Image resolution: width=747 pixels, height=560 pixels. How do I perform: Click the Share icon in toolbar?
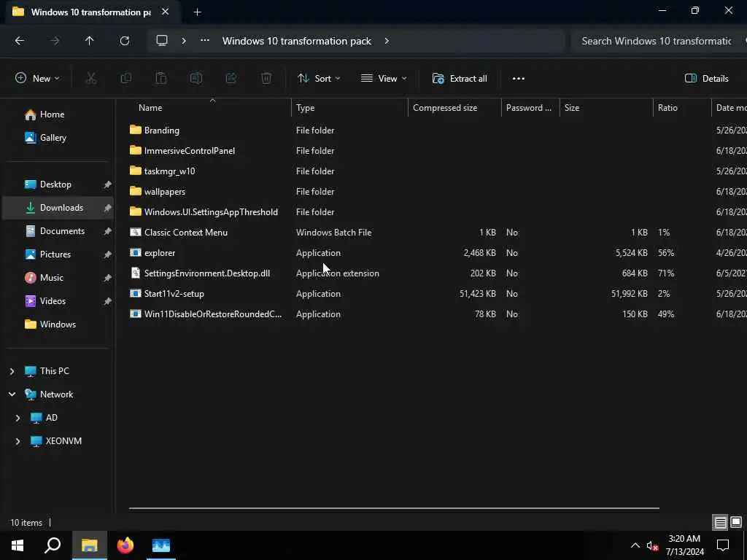tap(231, 79)
